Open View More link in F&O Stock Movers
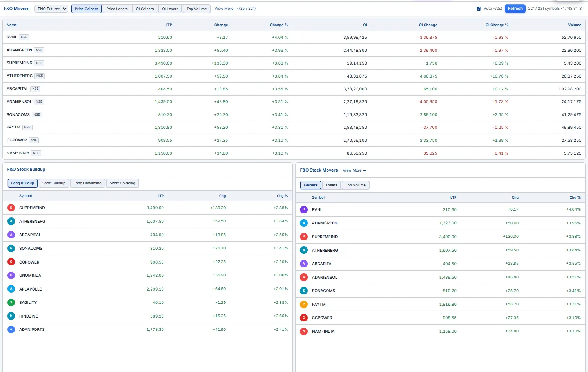Image resolution: width=588 pixels, height=372 pixels. pos(354,170)
